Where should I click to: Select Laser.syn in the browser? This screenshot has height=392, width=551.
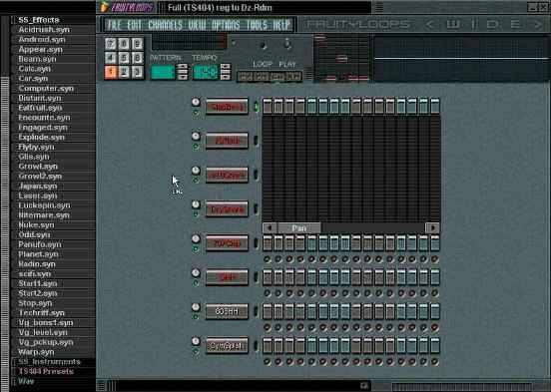(x=38, y=196)
